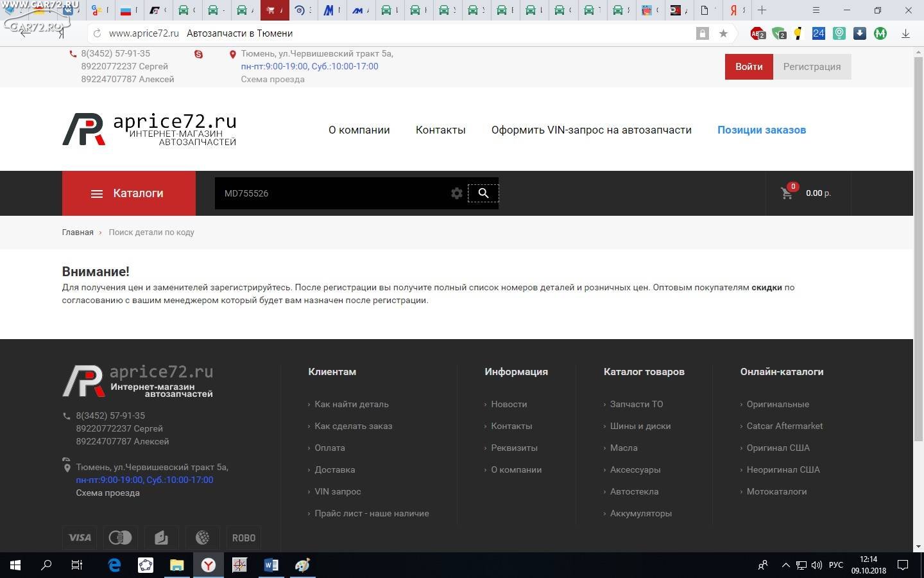Screen dimensions: 924x578
Task: Open Реквизиты footer link
Action: pyautogui.click(x=515, y=448)
